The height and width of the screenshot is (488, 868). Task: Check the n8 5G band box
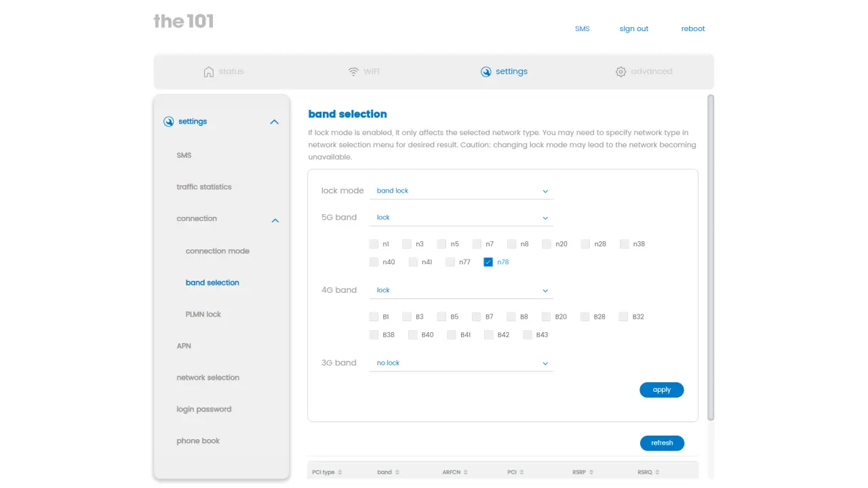click(512, 244)
